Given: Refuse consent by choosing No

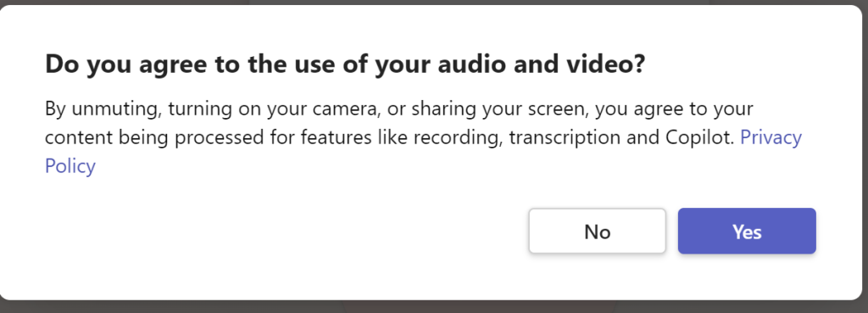Looking at the screenshot, I should coord(598,231).
